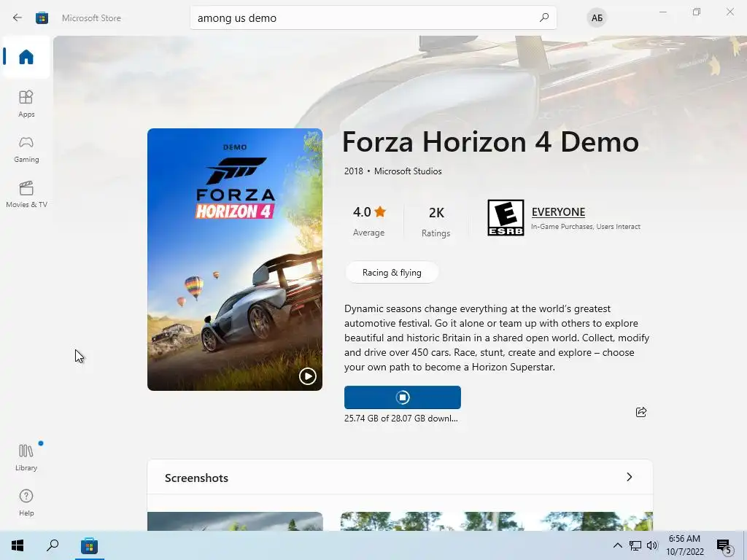Viewport: 747px width, 560px height.
Task: Share Forza Horizon 4 Demo page
Action: pos(641,412)
